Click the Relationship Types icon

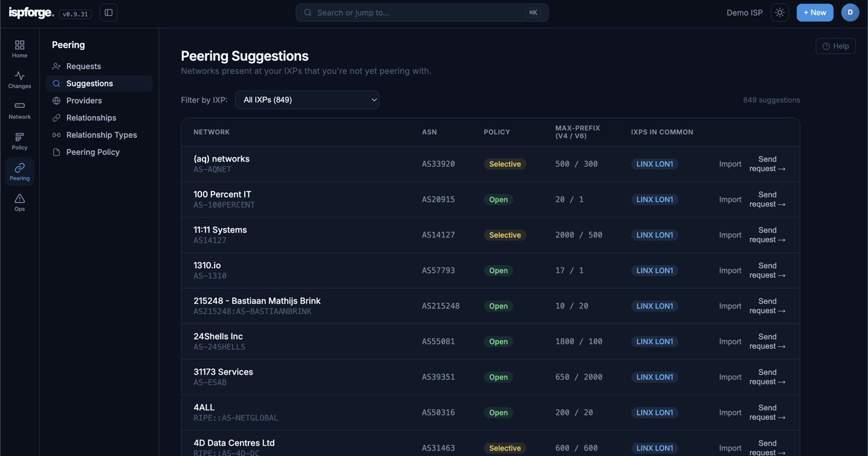tap(57, 135)
